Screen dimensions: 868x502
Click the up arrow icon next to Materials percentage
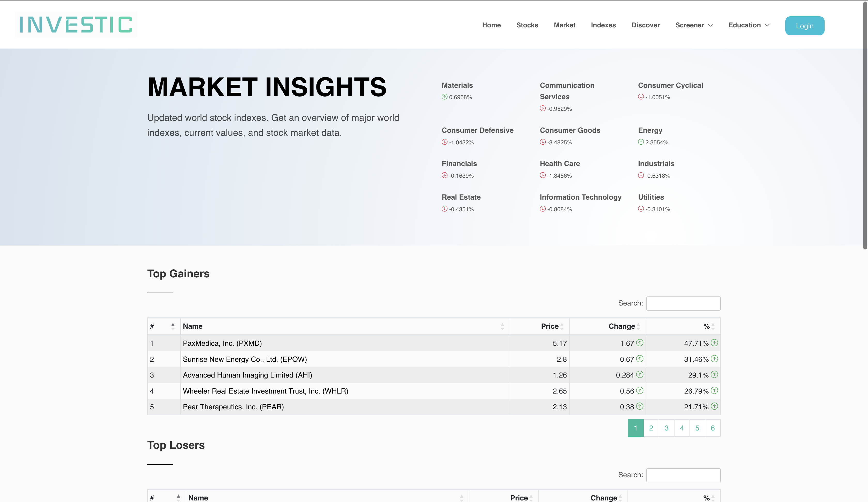click(x=445, y=97)
